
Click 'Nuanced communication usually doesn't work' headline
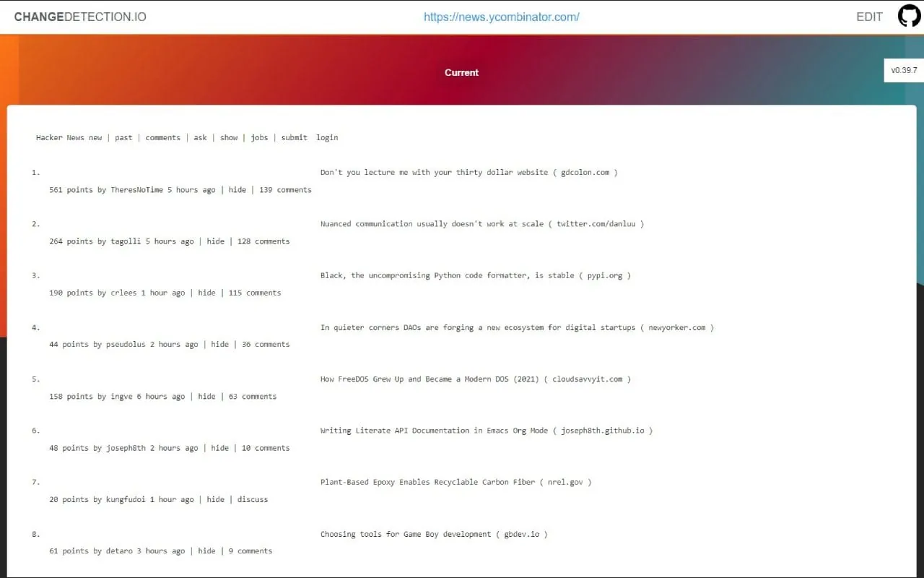(x=482, y=224)
